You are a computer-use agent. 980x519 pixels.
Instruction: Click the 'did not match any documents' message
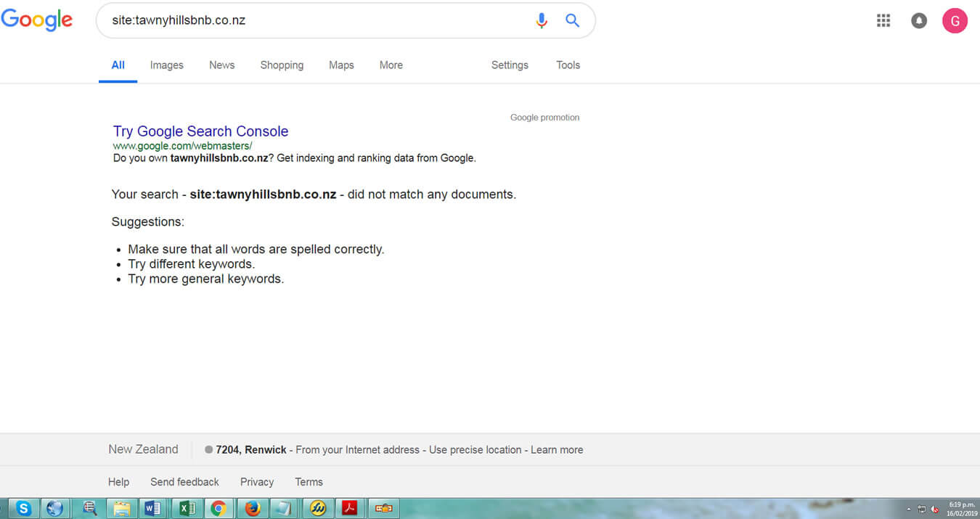[314, 195]
